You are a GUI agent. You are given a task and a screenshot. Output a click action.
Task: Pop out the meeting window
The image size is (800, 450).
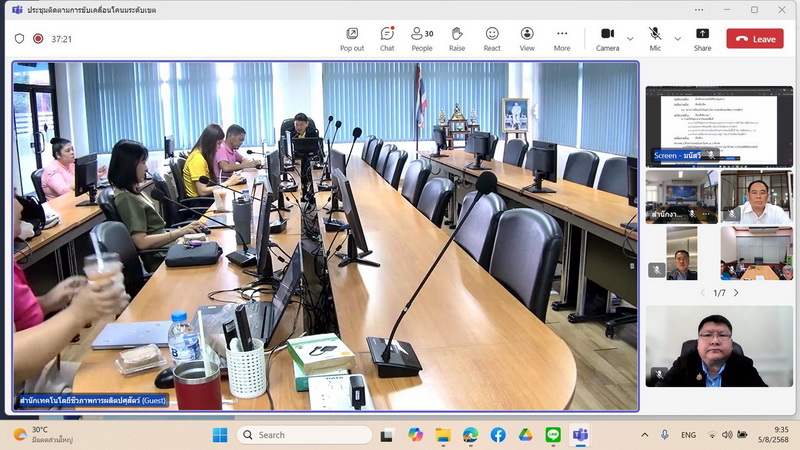pyautogui.click(x=352, y=39)
